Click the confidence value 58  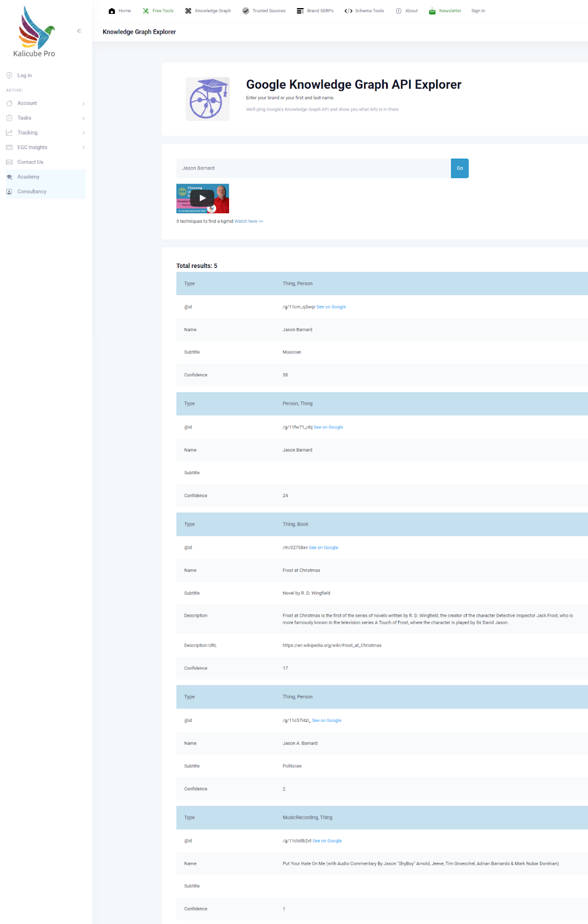pyautogui.click(x=285, y=375)
